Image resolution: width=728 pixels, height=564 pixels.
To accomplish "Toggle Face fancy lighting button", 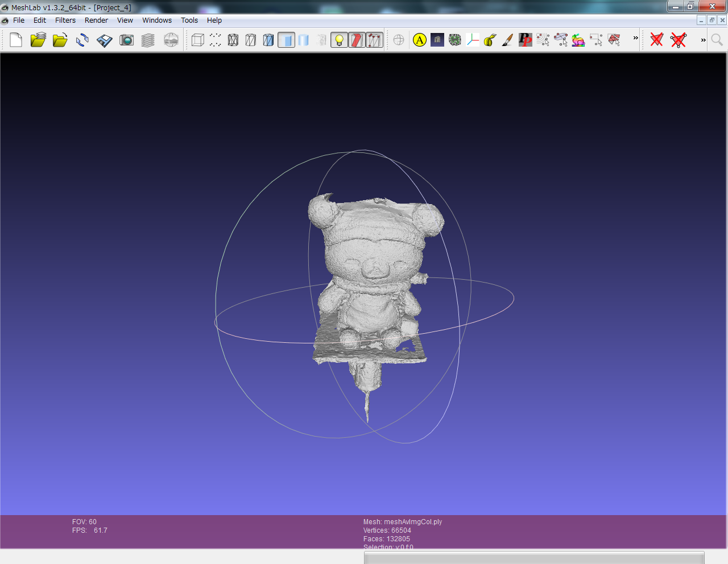I will 357,40.
